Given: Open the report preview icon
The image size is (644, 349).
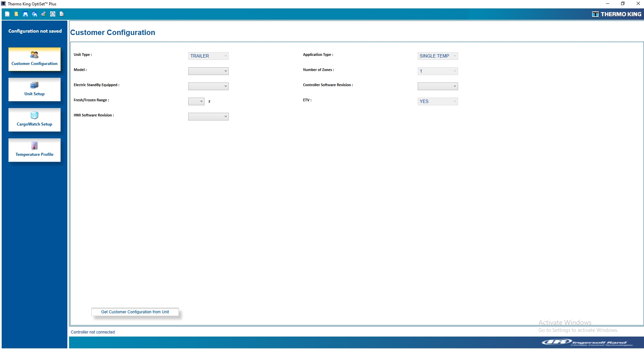Looking at the screenshot, I should [x=61, y=14].
